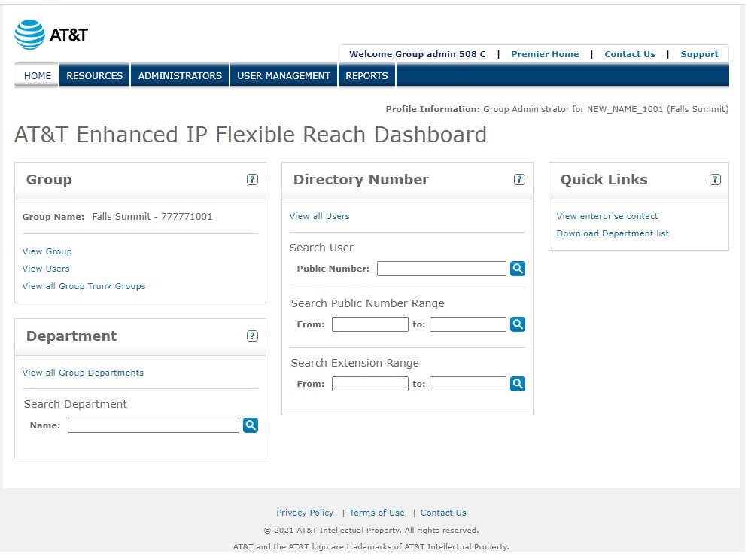Open View all Group Departments

83,373
